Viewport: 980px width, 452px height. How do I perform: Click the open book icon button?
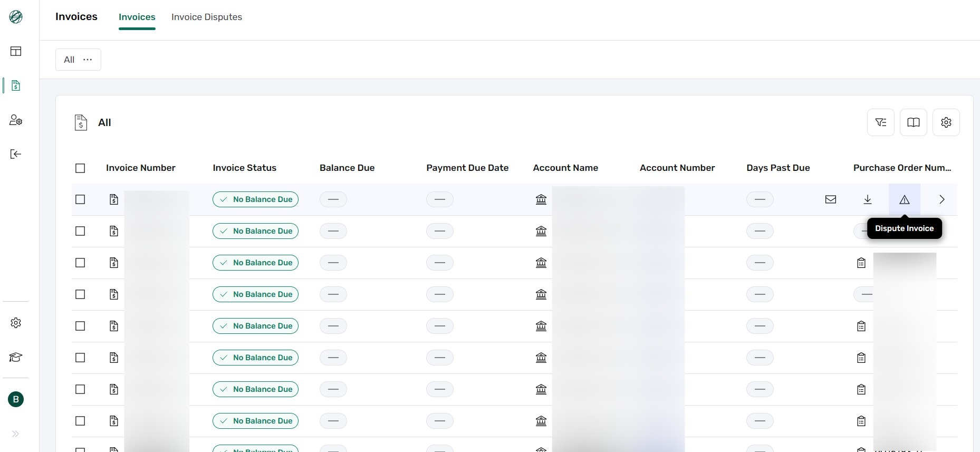[914, 122]
